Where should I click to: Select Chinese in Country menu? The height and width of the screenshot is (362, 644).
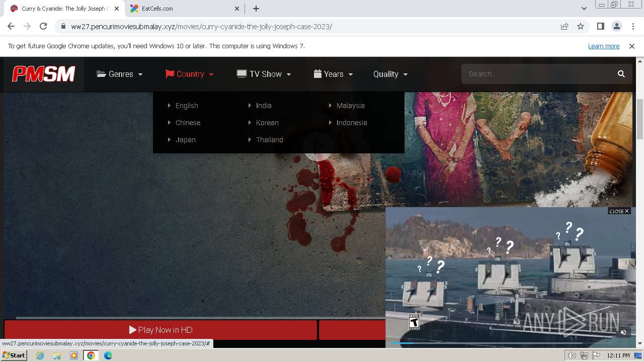point(188,123)
